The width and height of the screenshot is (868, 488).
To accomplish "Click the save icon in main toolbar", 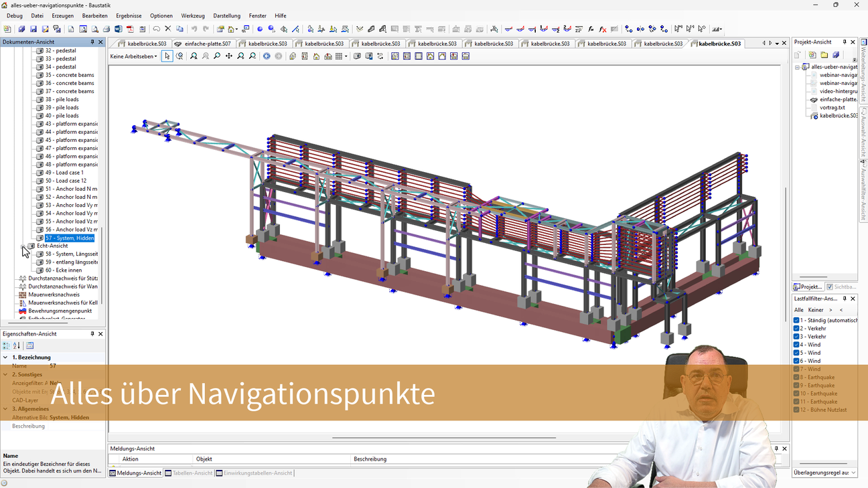I will pyautogui.click(x=33, y=29).
